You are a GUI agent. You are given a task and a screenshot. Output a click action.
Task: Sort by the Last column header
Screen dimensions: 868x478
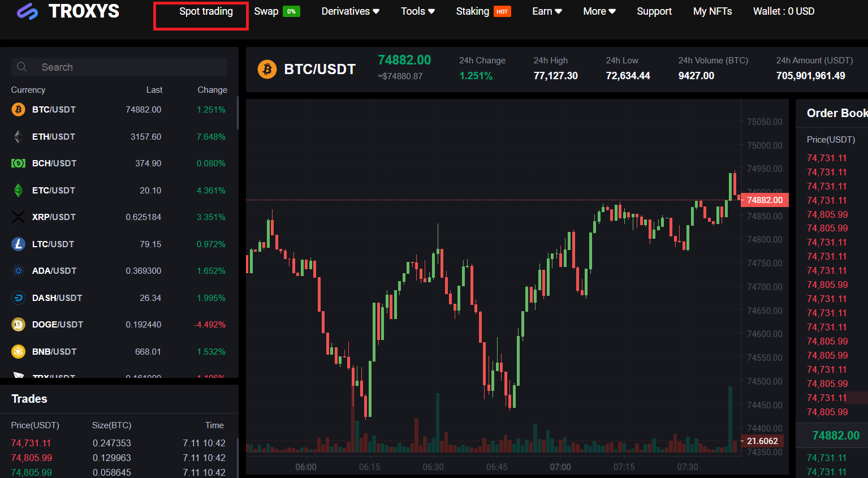[154, 89]
